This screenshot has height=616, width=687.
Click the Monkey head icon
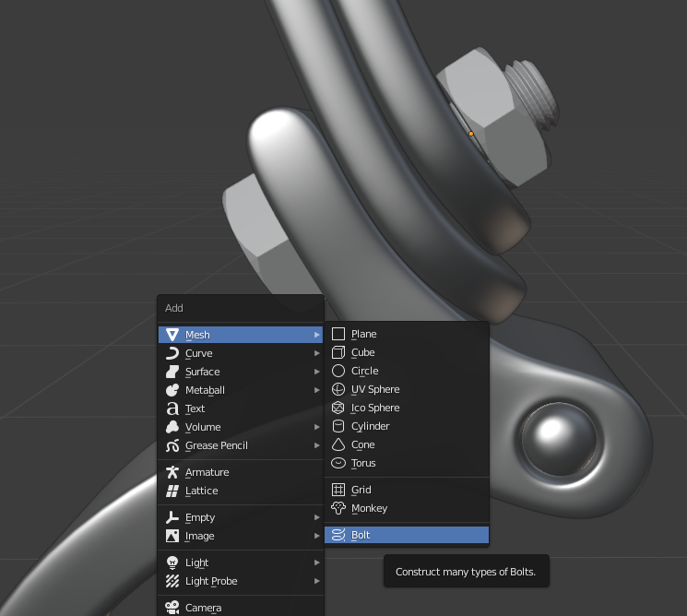click(x=338, y=508)
